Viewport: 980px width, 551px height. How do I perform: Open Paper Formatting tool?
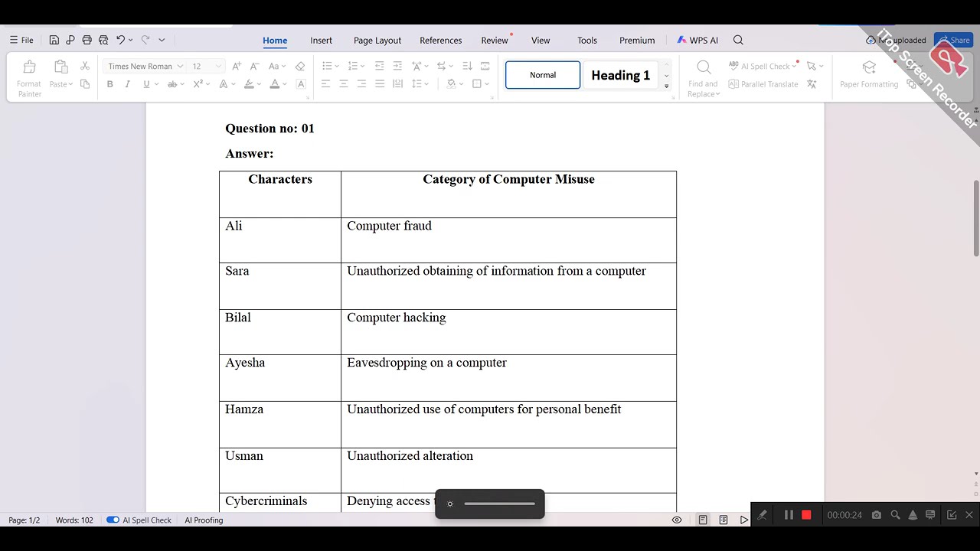click(869, 75)
